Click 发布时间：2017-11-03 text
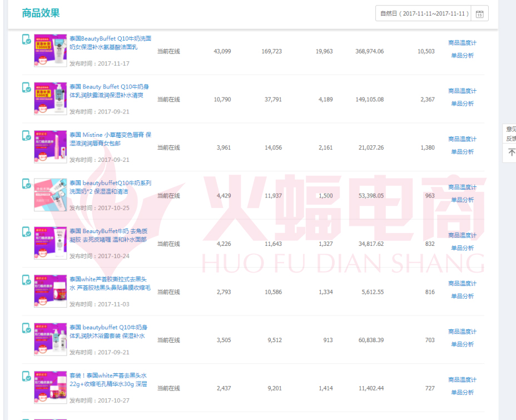The width and height of the screenshot is (516, 420). pyautogui.click(x=100, y=304)
